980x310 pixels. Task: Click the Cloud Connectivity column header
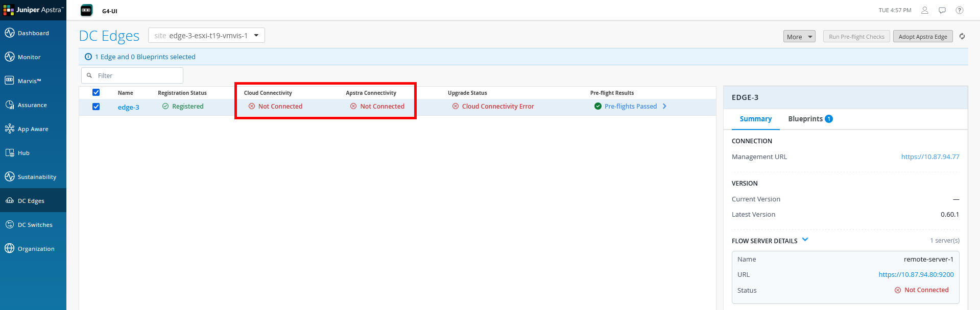click(x=268, y=93)
